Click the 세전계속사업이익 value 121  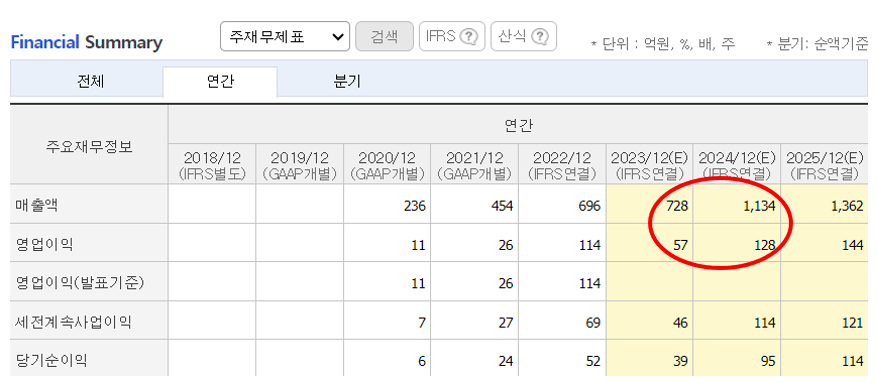click(x=852, y=323)
